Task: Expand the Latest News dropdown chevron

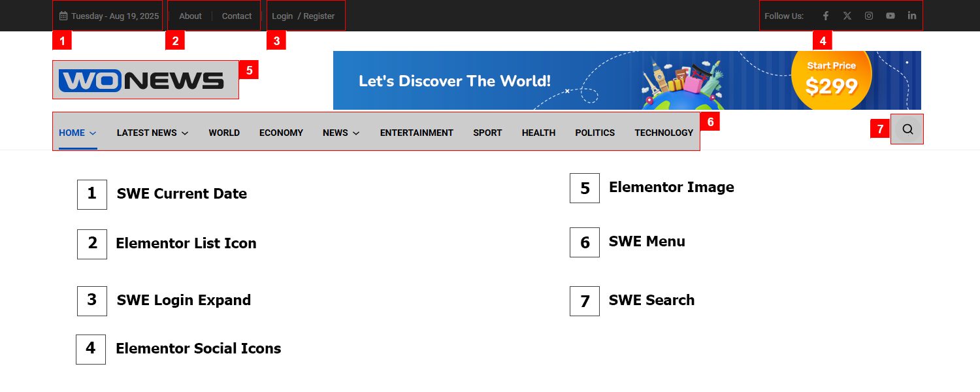Action: [185, 133]
